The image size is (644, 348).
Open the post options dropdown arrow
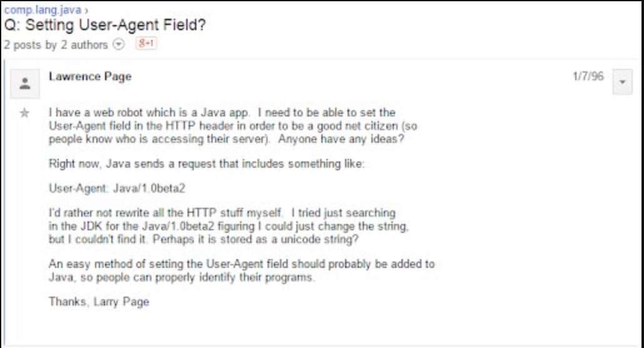coord(622,82)
